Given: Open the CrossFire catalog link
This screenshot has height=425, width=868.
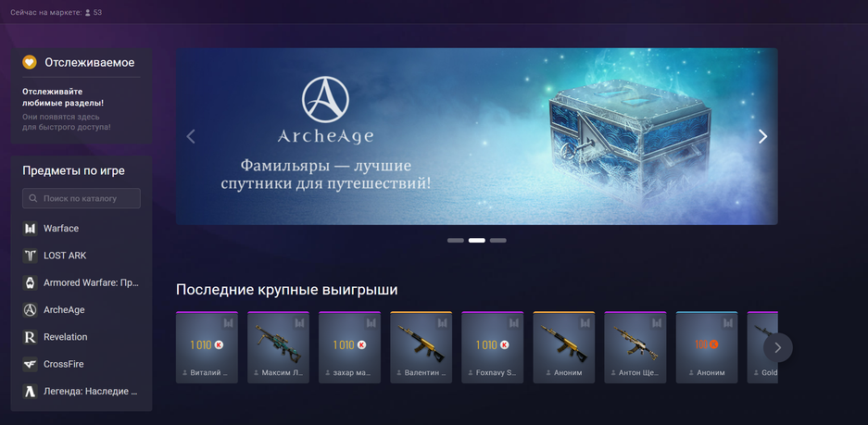Looking at the screenshot, I should click(x=64, y=364).
